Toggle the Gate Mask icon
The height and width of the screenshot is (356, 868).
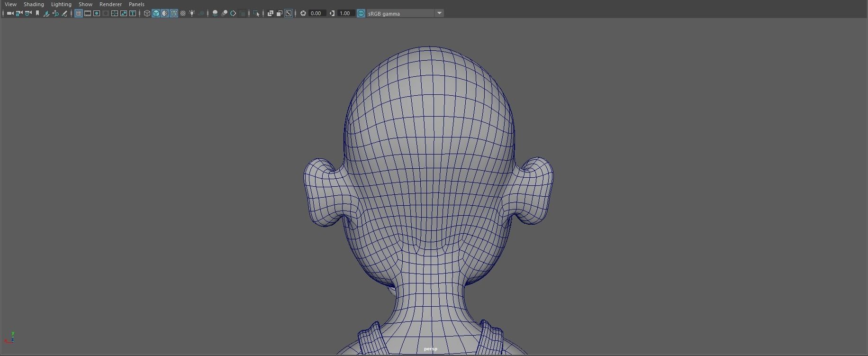tap(106, 13)
